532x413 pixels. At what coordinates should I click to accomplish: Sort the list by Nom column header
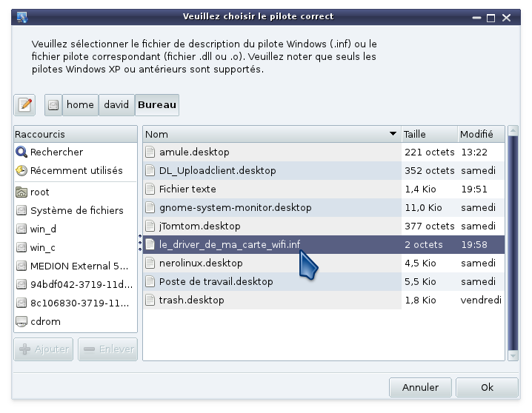pos(272,134)
